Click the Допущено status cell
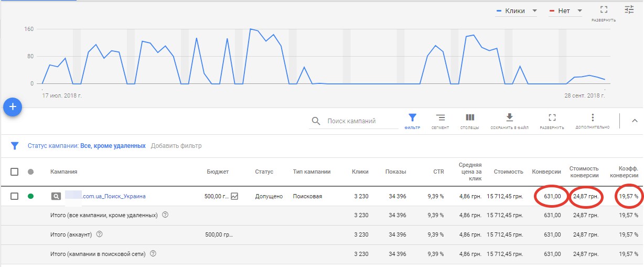This screenshot has width=644, height=267. 269,196
